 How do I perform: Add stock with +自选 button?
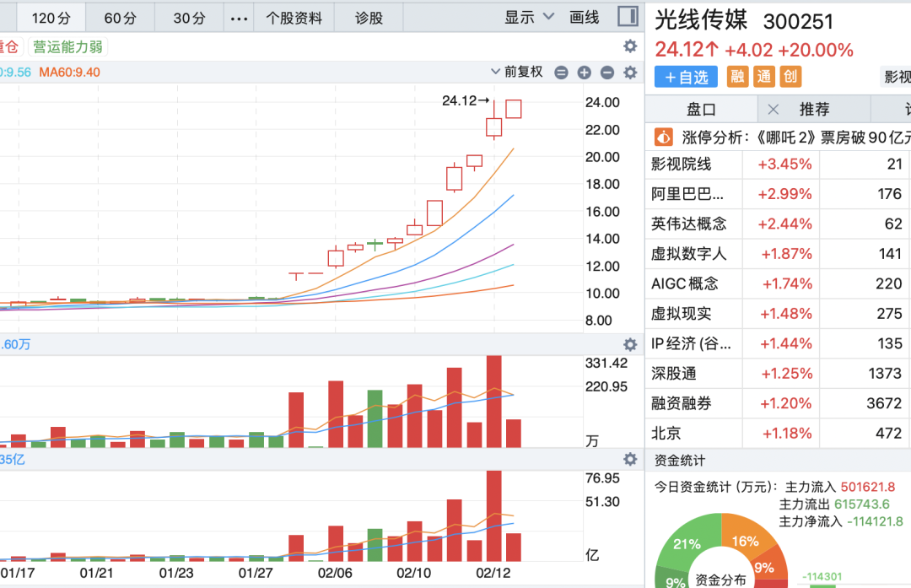point(686,77)
